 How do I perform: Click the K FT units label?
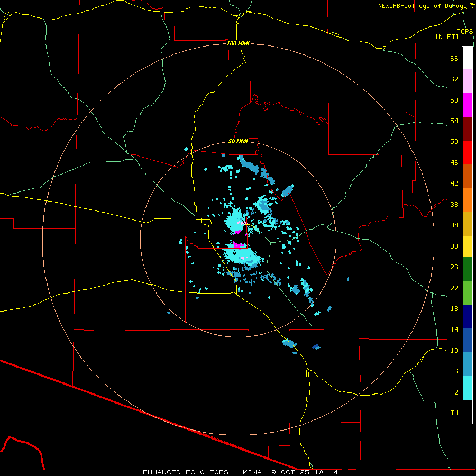(447, 36)
